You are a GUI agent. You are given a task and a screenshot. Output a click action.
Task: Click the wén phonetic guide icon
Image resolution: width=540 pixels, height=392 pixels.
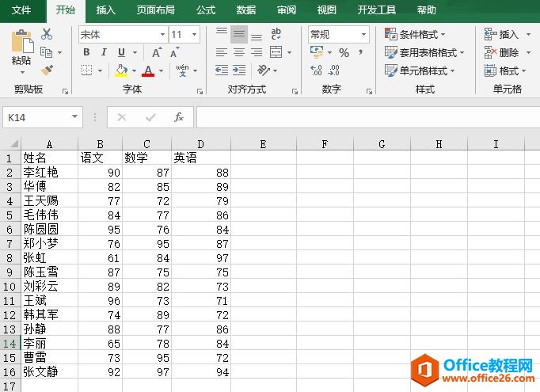183,70
